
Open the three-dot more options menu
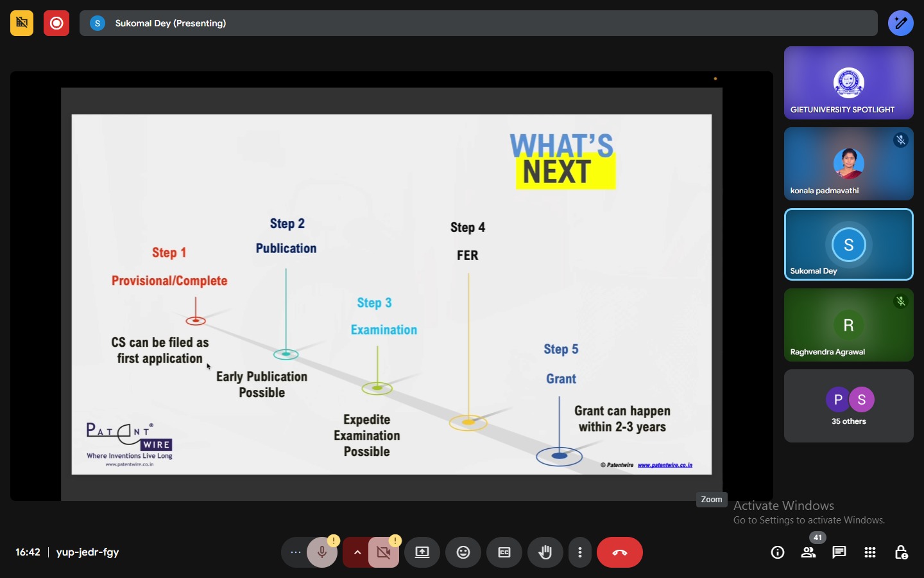coord(580,552)
